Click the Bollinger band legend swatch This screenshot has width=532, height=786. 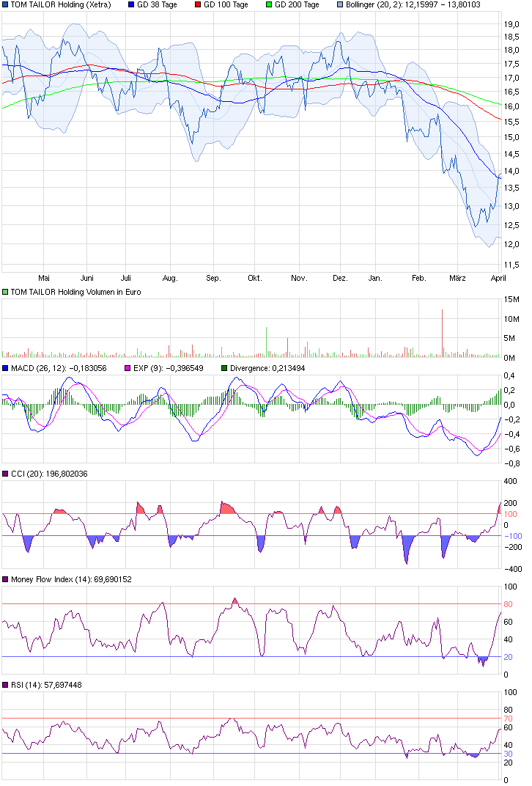tap(339, 5)
